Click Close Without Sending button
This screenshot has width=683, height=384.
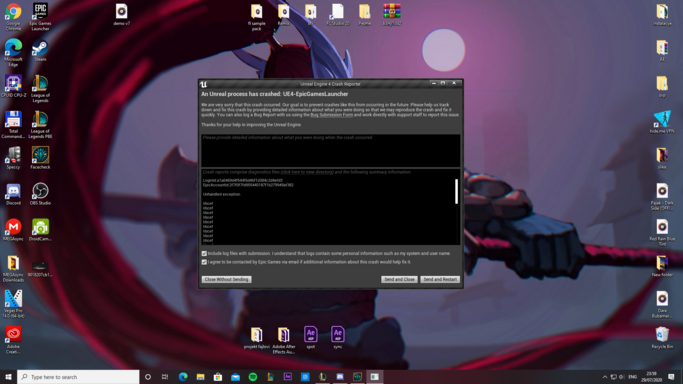(x=227, y=280)
